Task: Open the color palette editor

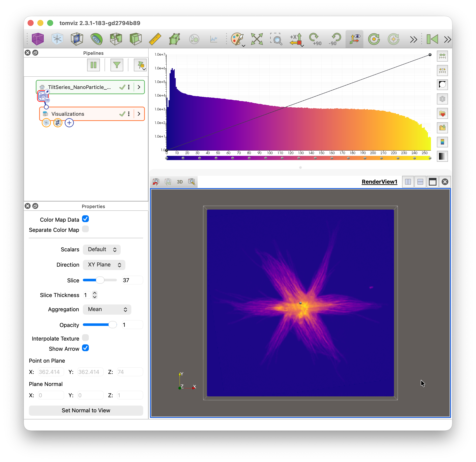Action: click(237, 39)
